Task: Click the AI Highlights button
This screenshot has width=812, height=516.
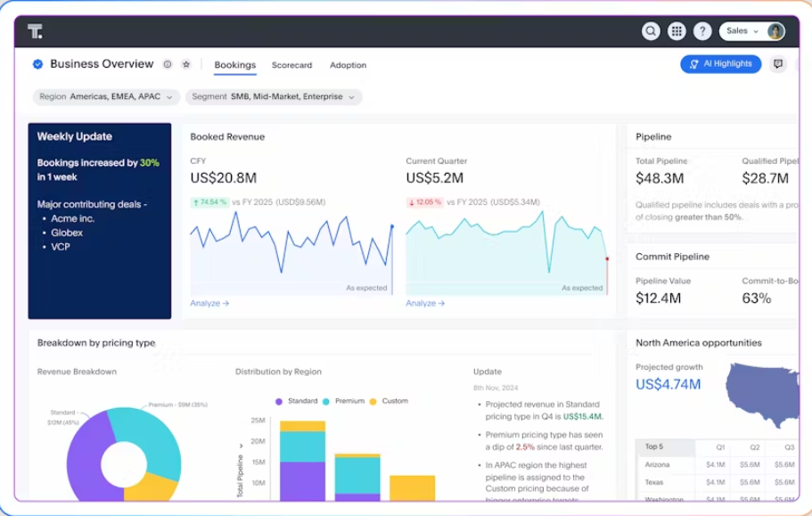Action: [720, 63]
